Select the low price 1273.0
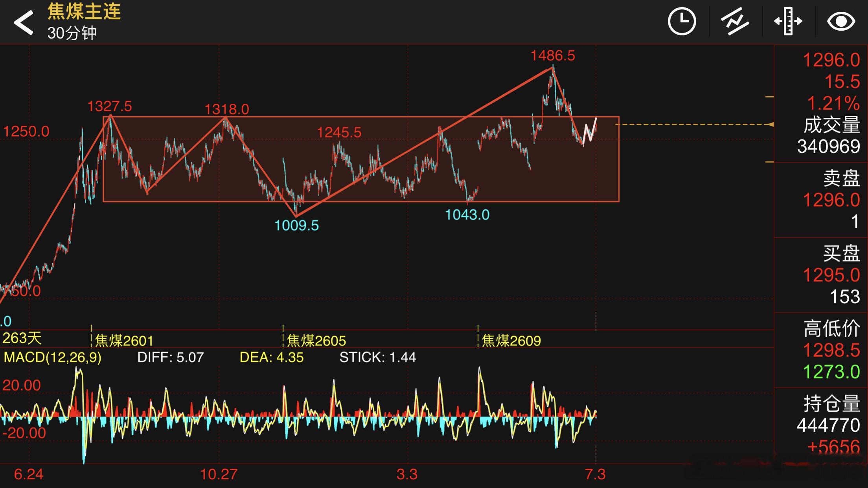This screenshot has height=488, width=868. [831, 372]
